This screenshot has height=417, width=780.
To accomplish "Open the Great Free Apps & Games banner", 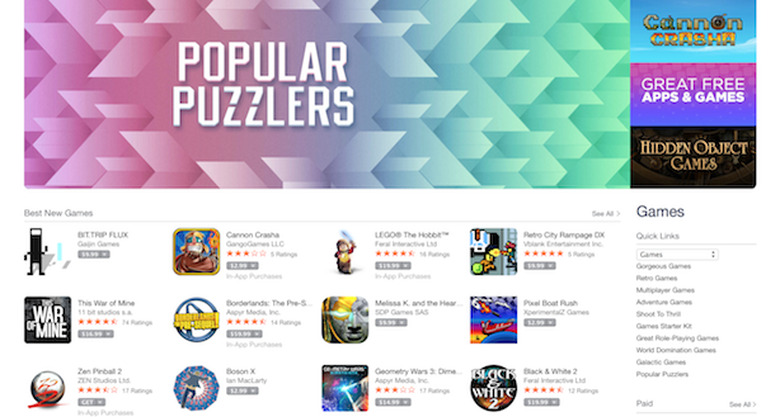I will 693,95.
